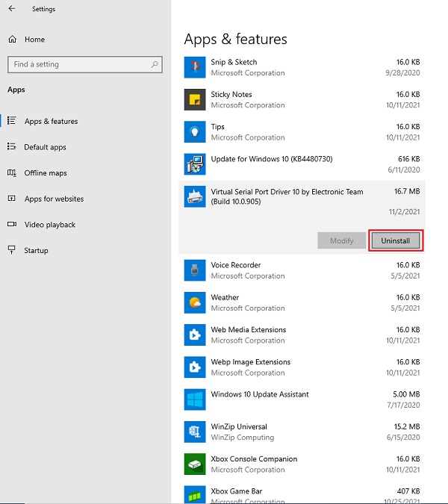Select the Video playback icon

point(12,224)
